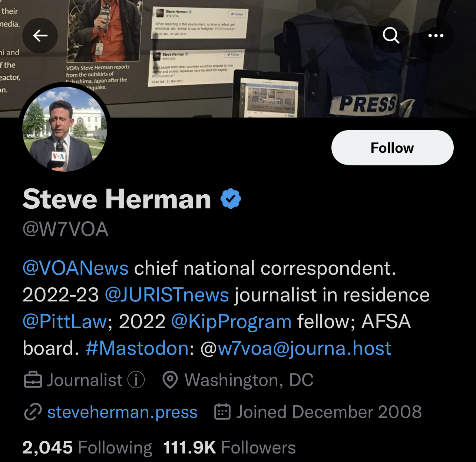Open the @KipProgram mention link

pos(231,321)
